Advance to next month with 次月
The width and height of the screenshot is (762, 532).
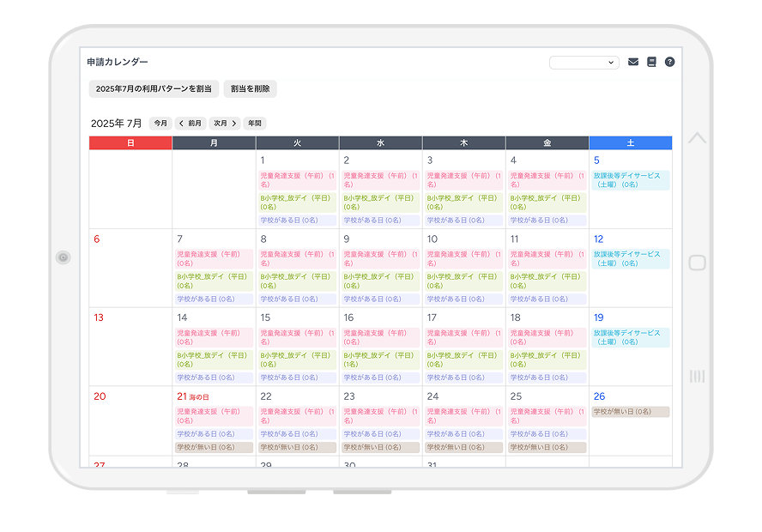point(225,124)
